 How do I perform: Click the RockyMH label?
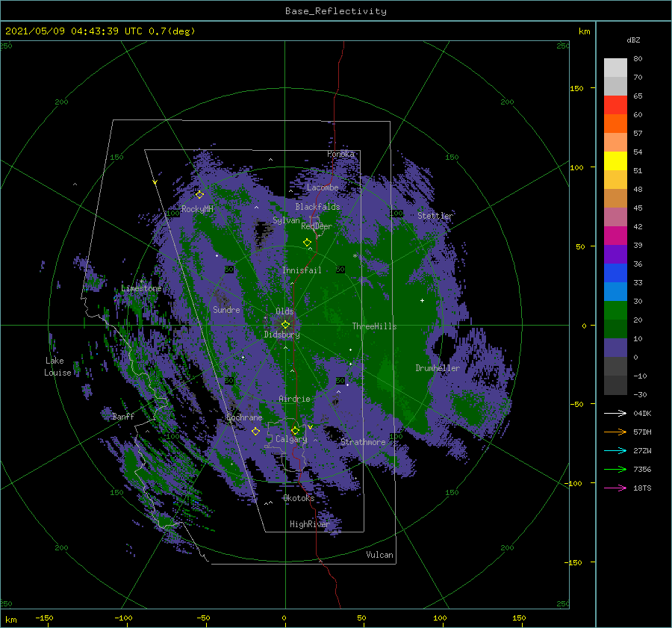pos(197,209)
